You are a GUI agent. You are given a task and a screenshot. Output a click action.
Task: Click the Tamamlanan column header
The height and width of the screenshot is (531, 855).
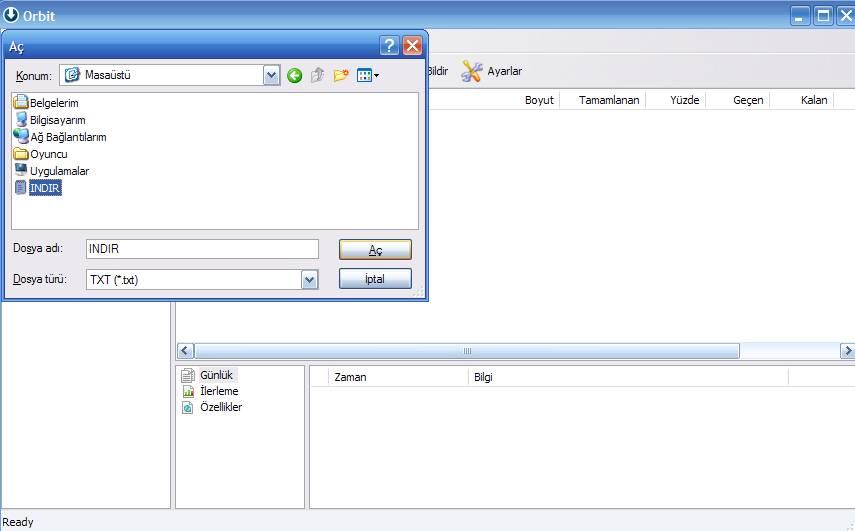point(609,100)
